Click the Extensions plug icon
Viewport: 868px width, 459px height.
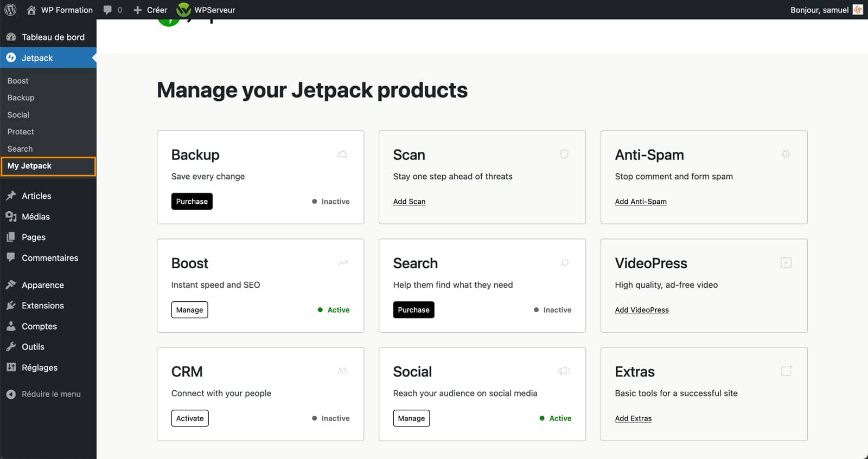click(x=11, y=305)
